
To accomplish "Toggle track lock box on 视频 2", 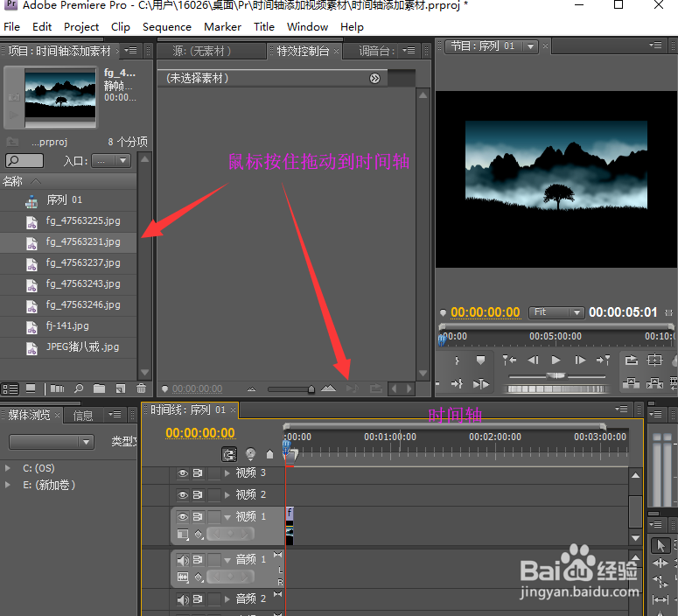I will [214, 494].
